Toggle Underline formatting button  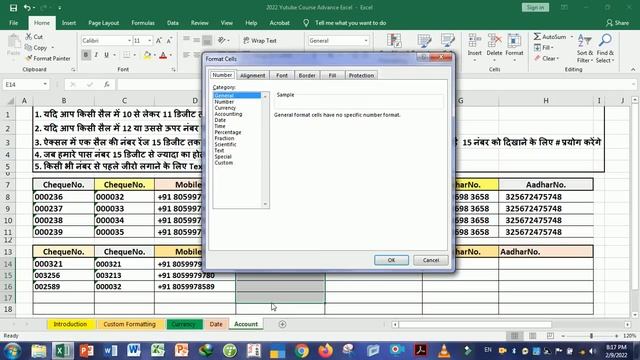[x=107, y=55]
